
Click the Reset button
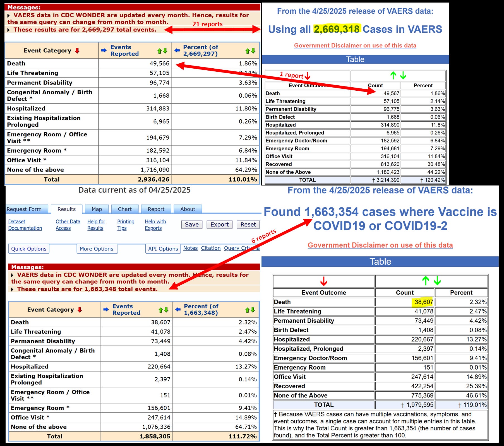click(248, 225)
